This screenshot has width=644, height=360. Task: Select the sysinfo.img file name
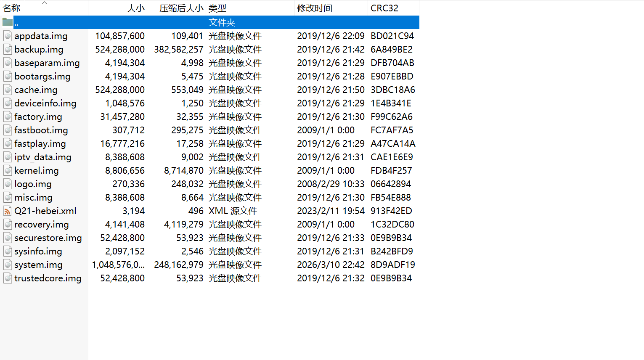pyautogui.click(x=38, y=251)
